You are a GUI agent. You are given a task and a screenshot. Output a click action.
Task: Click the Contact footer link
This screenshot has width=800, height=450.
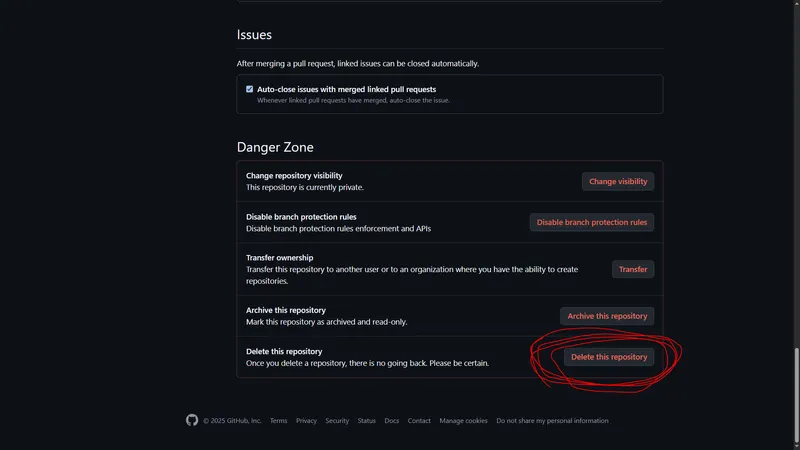[419, 421]
